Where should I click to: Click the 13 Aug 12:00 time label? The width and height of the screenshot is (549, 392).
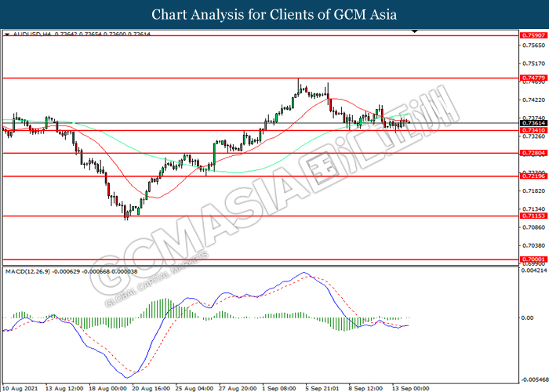point(64,389)
